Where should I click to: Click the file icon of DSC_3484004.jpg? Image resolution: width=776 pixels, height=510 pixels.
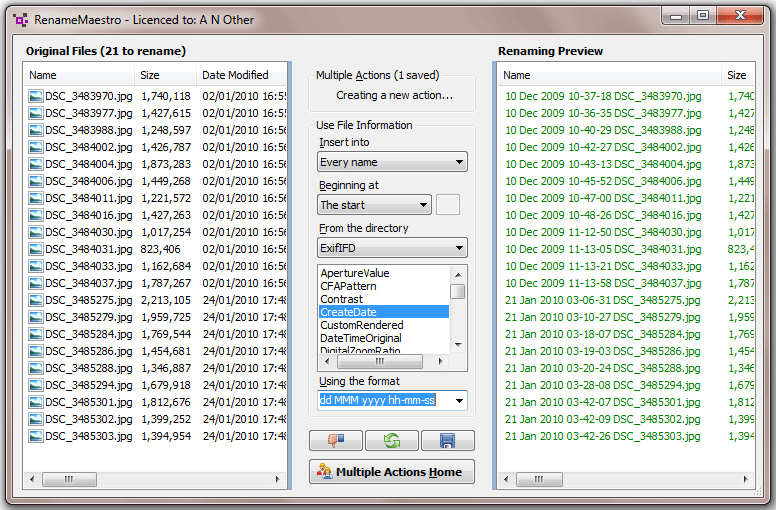[36, 164]
